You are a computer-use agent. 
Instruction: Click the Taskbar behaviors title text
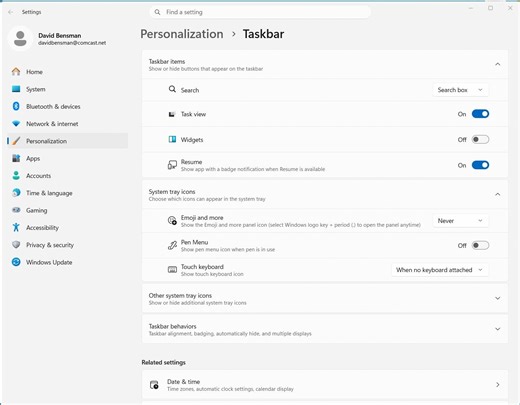click(172, 326)
